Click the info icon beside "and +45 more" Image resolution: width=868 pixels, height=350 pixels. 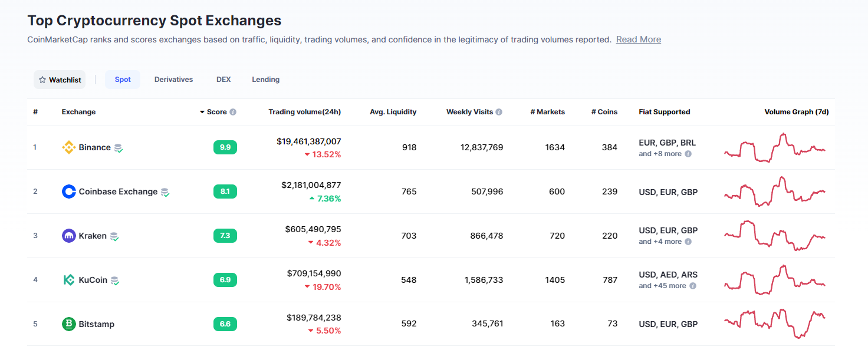(693, 286)
